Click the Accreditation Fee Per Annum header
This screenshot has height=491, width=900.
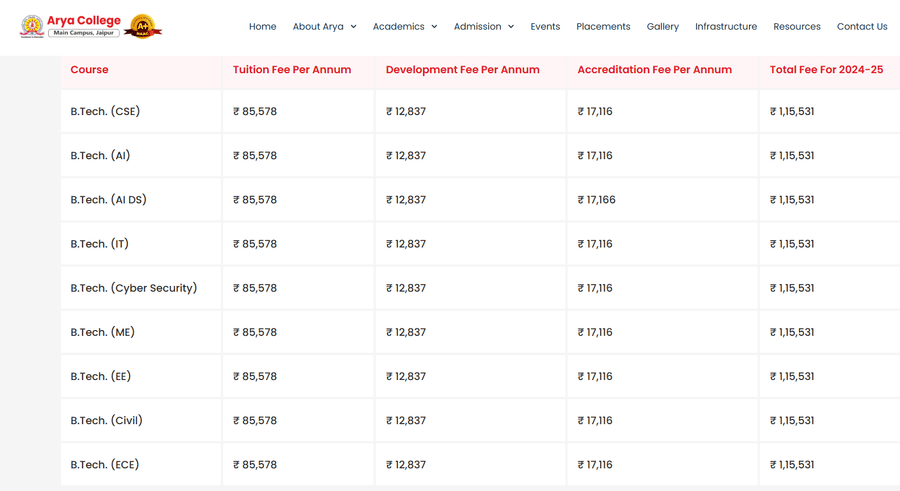coord(654,70)
